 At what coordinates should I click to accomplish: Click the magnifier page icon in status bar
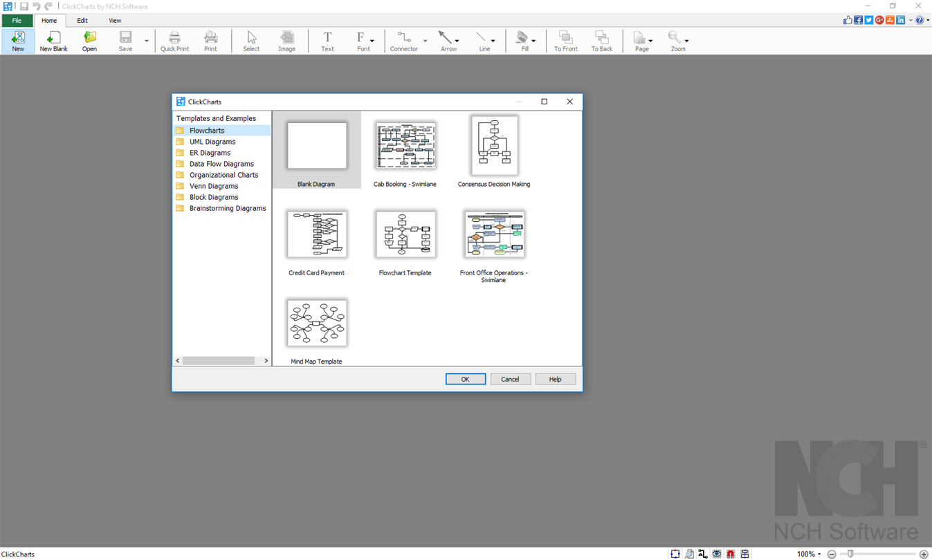point(689,554)
